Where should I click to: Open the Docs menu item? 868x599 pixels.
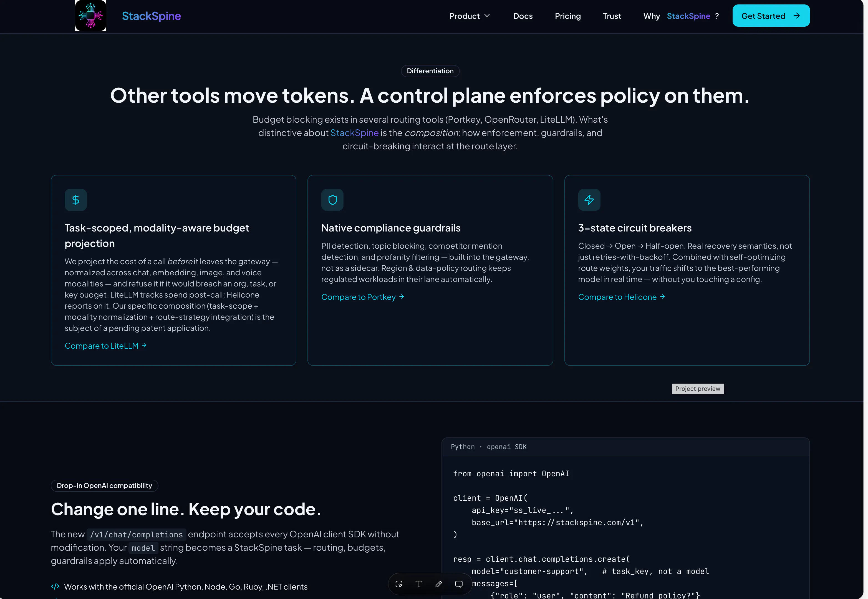pyautogui.click(x=523, y=16)
